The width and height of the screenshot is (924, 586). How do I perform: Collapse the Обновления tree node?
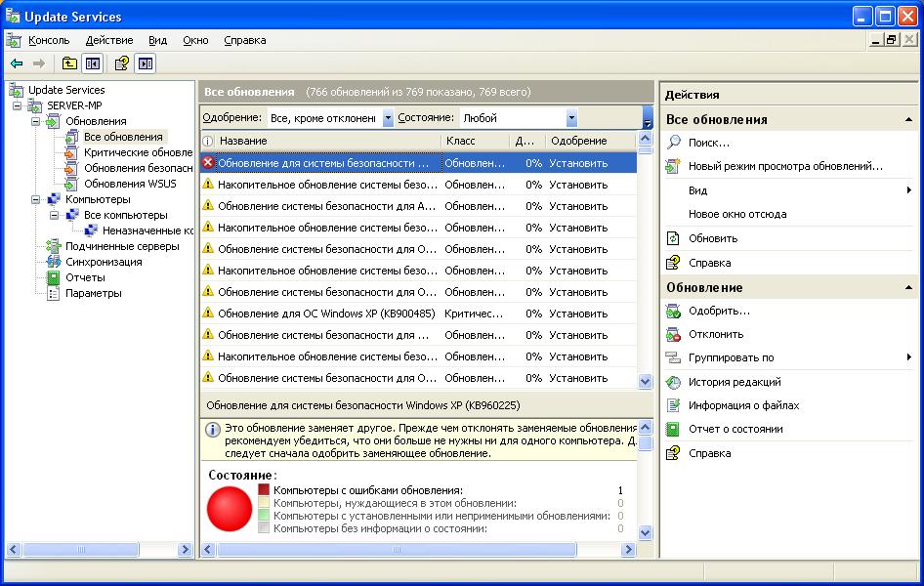click(x=36, y=121)
